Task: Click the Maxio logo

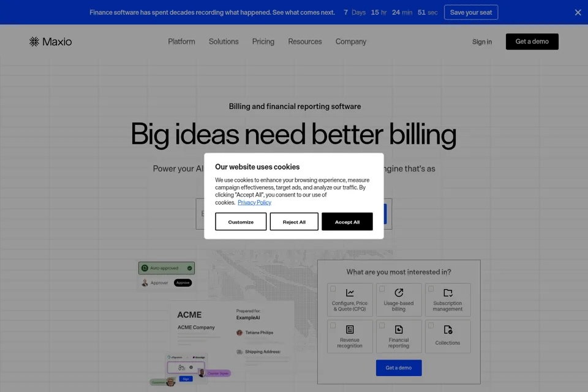Action: (51, 42)
